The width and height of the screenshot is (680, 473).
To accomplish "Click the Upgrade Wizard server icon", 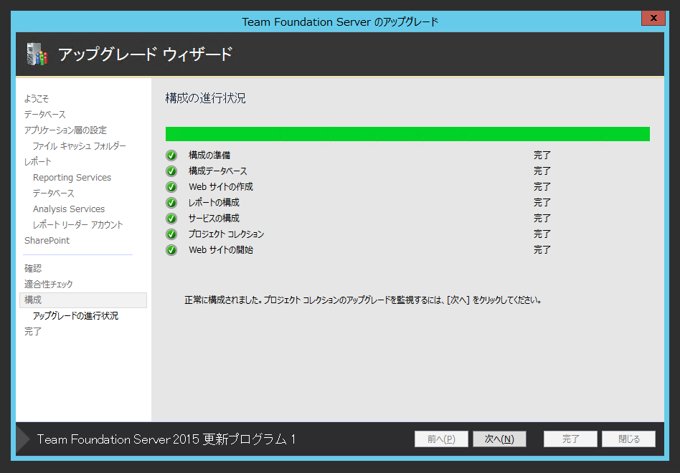I will (x=37, y=54).
